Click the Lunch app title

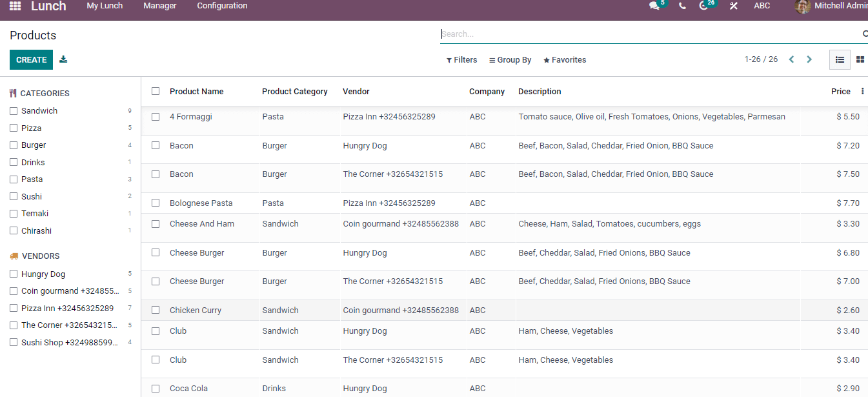48,6
